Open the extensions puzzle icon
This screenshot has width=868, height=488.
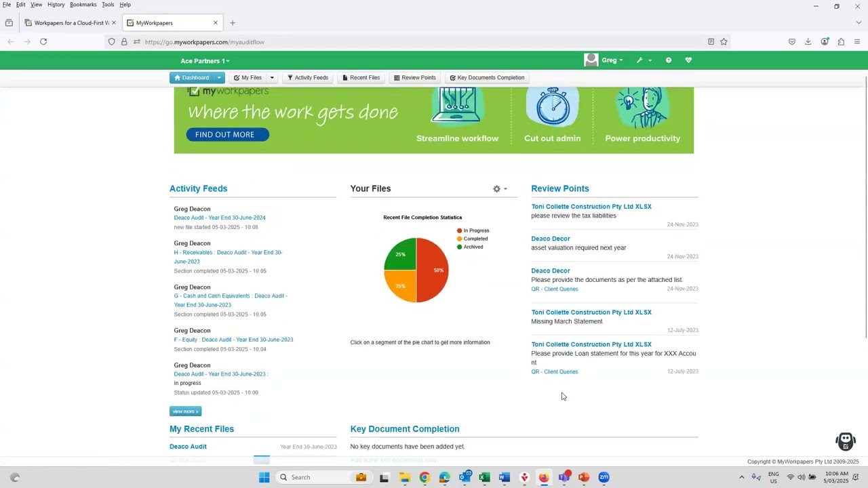[x=841, y=42]
